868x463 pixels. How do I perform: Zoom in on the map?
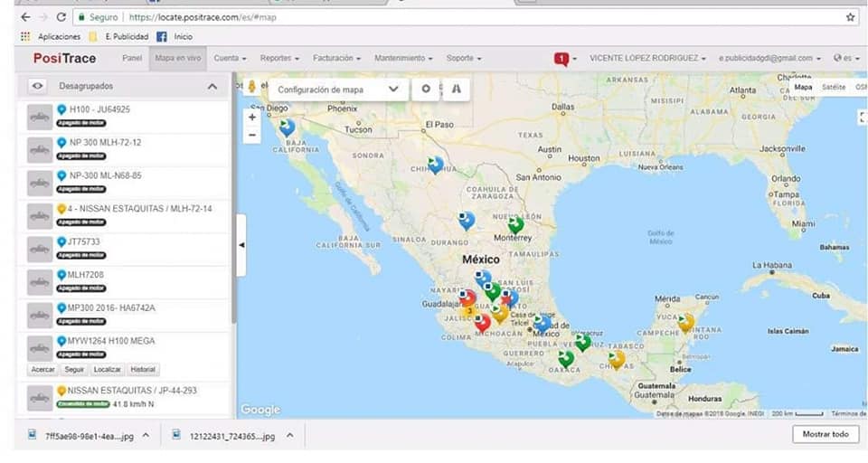(252, 118)
